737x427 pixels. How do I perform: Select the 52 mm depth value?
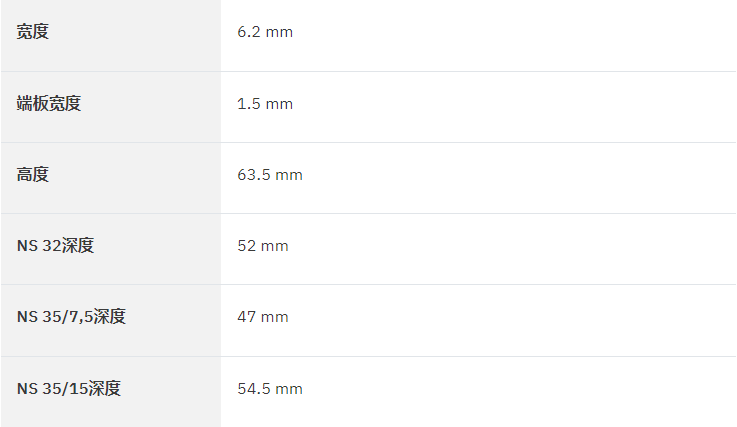pyautogui.click(x=263, y=246)
